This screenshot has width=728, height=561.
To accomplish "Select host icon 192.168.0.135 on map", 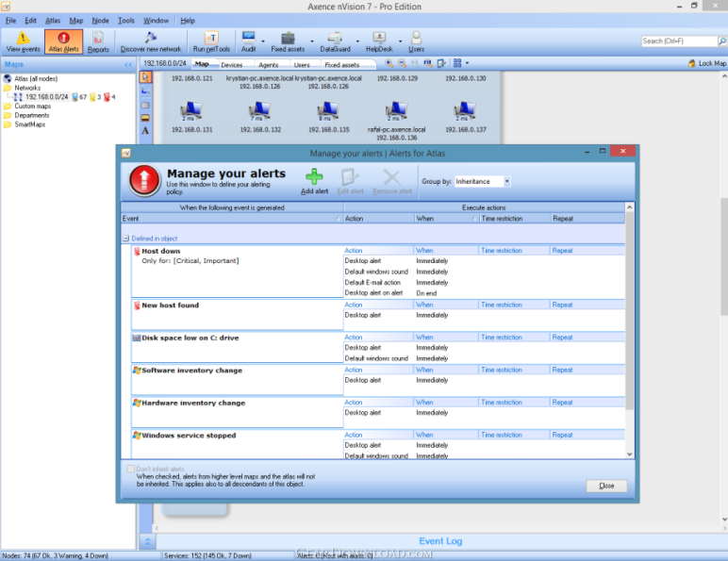I will 328,111.
